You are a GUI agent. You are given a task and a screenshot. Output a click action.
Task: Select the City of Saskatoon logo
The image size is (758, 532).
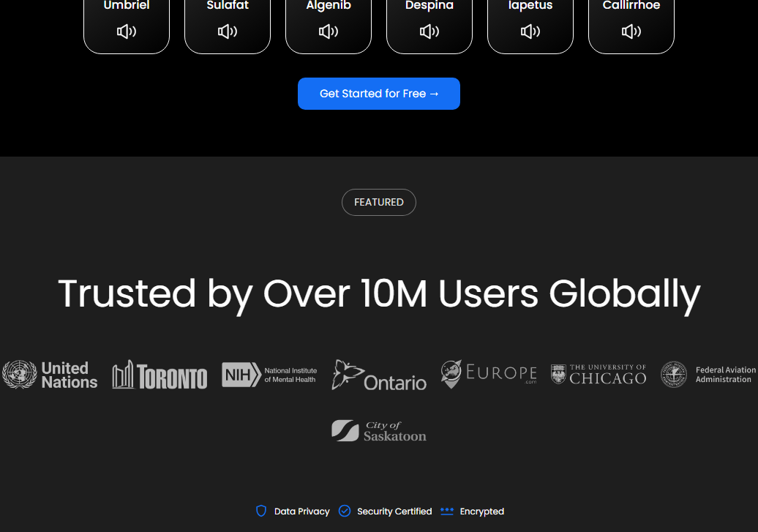pos(379,430)
